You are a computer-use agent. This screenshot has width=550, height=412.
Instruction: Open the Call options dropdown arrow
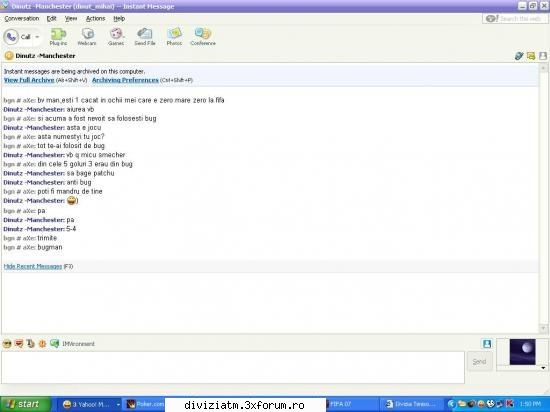(37, 37)
